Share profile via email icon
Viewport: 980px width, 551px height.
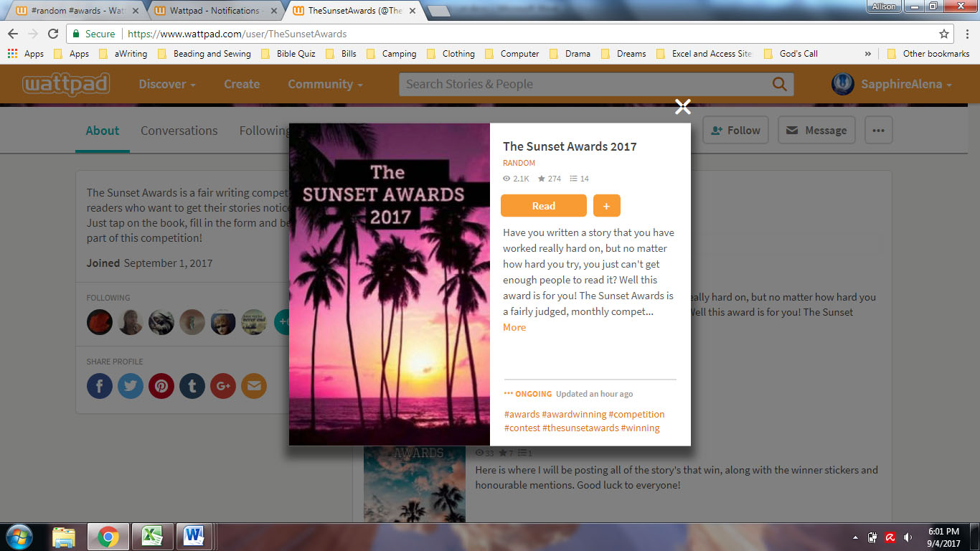pyautogui.click(x=254, y=386)
